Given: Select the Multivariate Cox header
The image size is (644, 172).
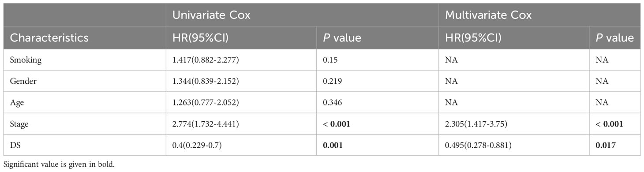Looking at the screenshot, I should 488,15.
